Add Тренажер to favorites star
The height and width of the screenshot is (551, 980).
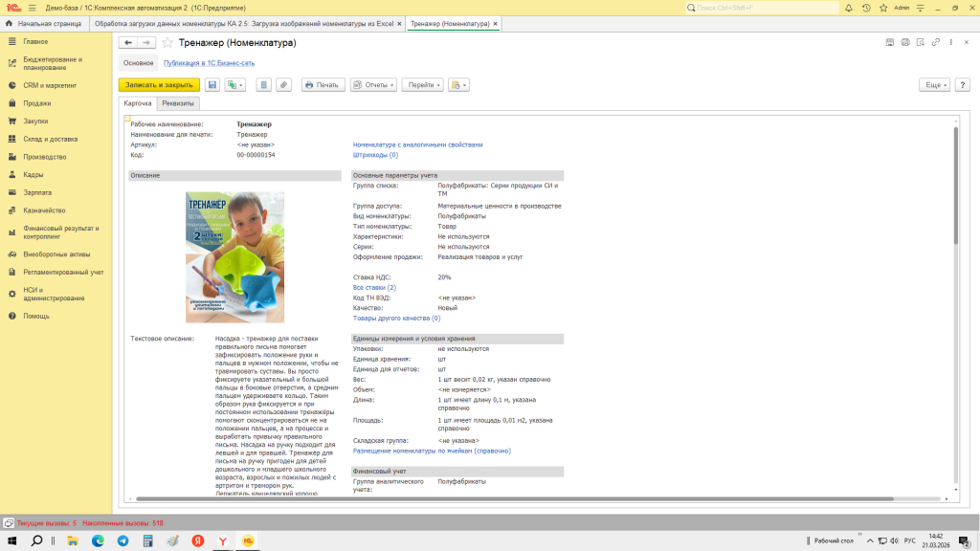point(167,42)
